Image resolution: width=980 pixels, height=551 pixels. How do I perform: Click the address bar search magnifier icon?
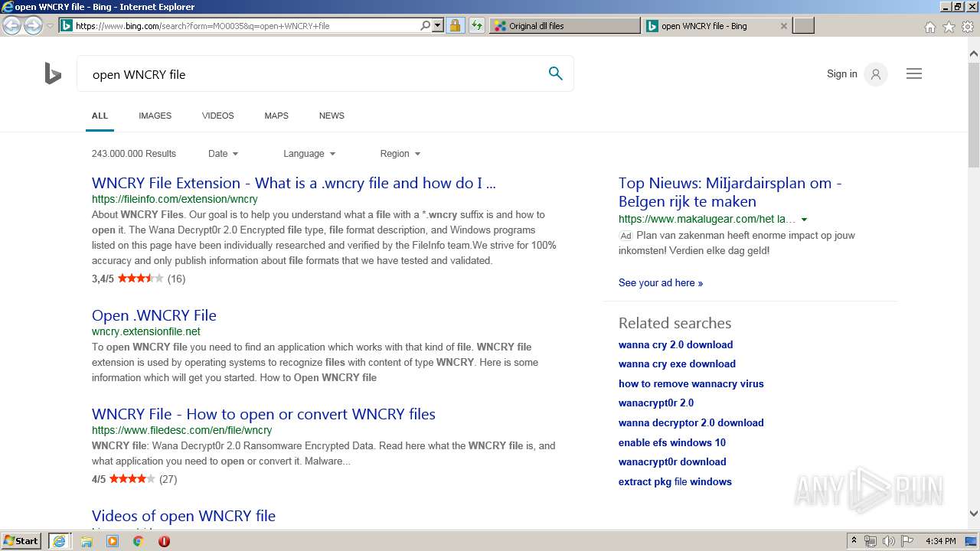click(426, 25)
